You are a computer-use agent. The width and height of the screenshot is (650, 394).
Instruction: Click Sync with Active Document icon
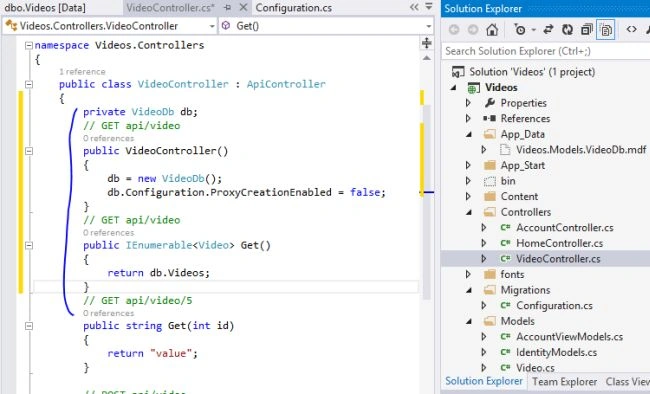[x=548, y=29]
